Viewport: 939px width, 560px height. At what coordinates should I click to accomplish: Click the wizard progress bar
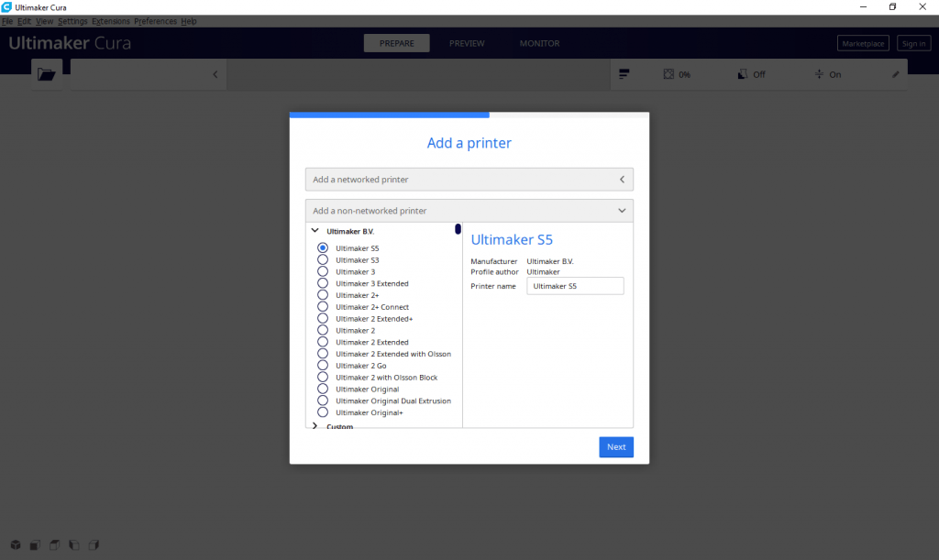point(469,115)
